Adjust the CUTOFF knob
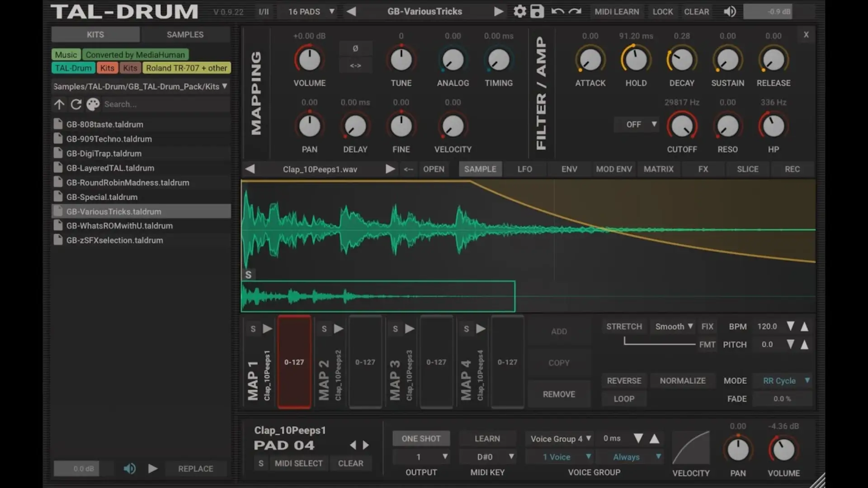Screen dimensions: 868x488 pyautogui.click(x=682, y=126)
